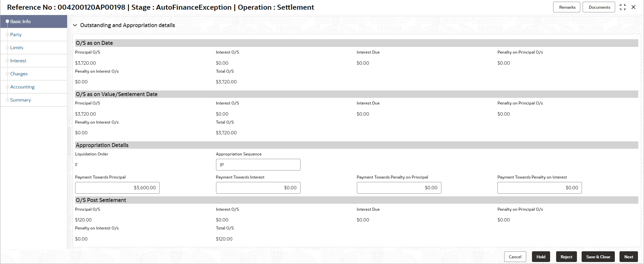The image size is (644, 264).
Task: Focus the Payment Towards Interest field
Action: (x=258, y=188)
